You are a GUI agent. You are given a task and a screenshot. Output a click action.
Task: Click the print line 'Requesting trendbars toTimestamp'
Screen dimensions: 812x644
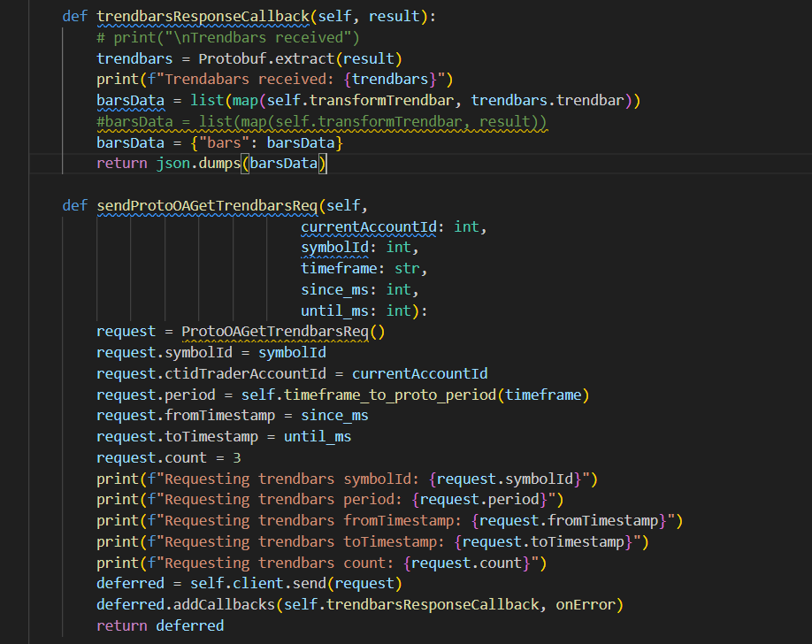372,542
